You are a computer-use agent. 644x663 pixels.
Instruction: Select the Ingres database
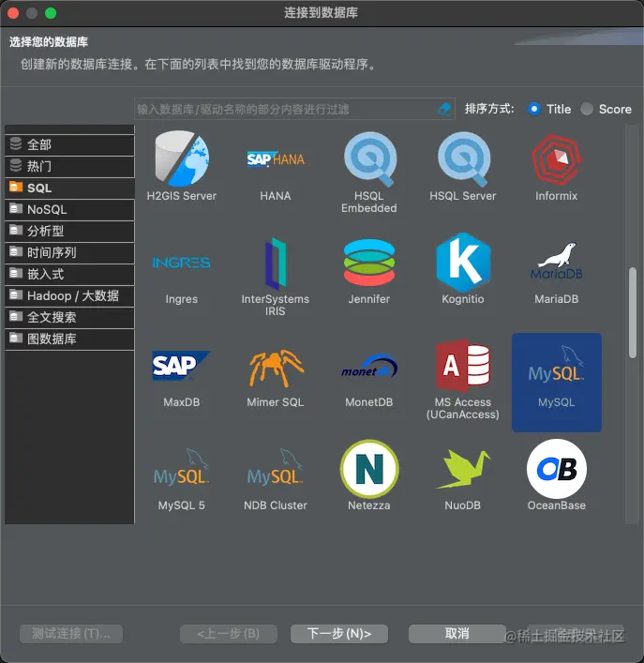click(x=181, y=263)
